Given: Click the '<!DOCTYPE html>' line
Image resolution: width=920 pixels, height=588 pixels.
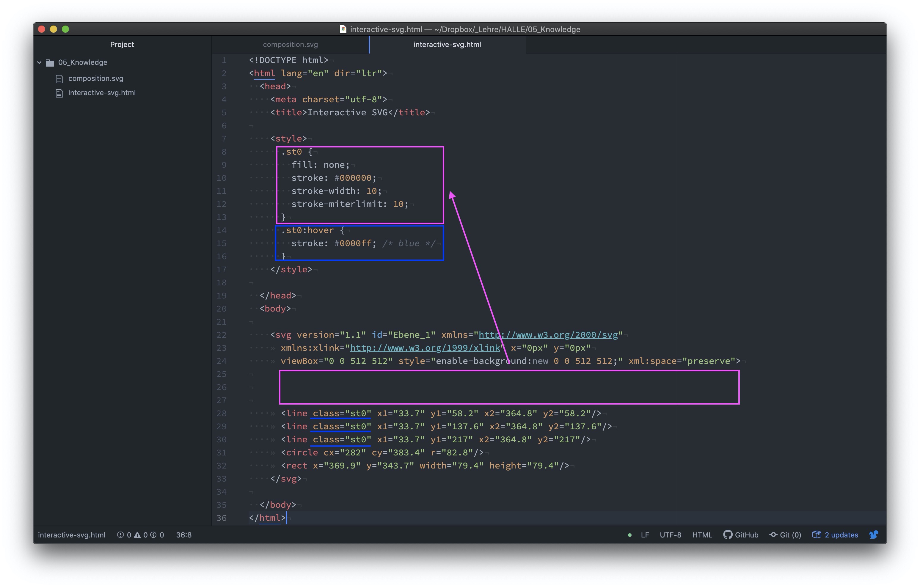Looking at the screenshot, I should (288, 60).
